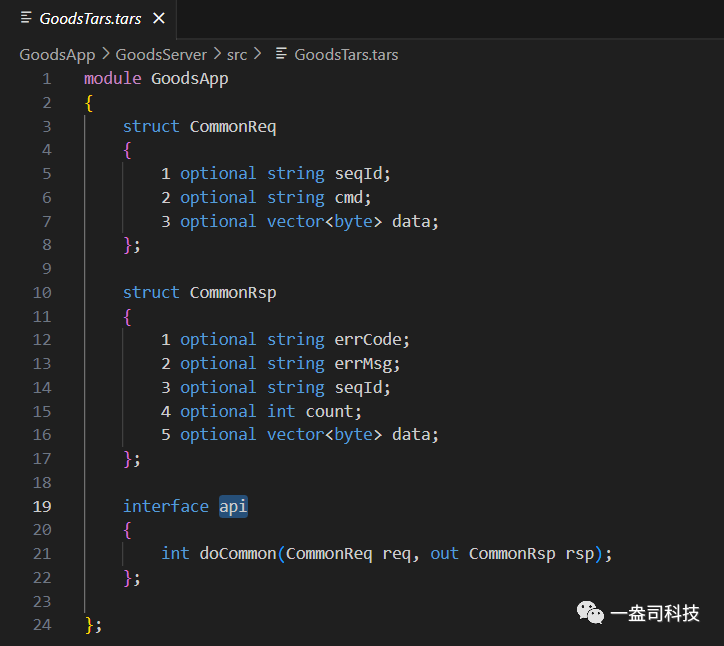724x646 pixels.
Task: Click 'interface' keyword on line 19
Action: [x=166, y=507]
